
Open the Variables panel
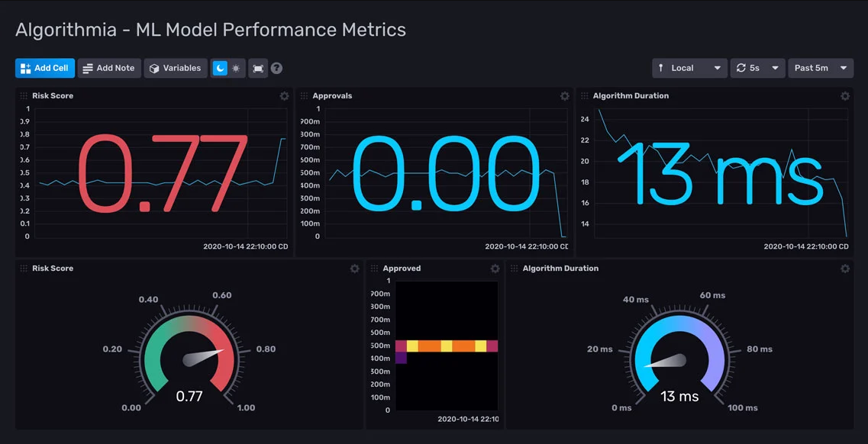(x=176, y=68)
